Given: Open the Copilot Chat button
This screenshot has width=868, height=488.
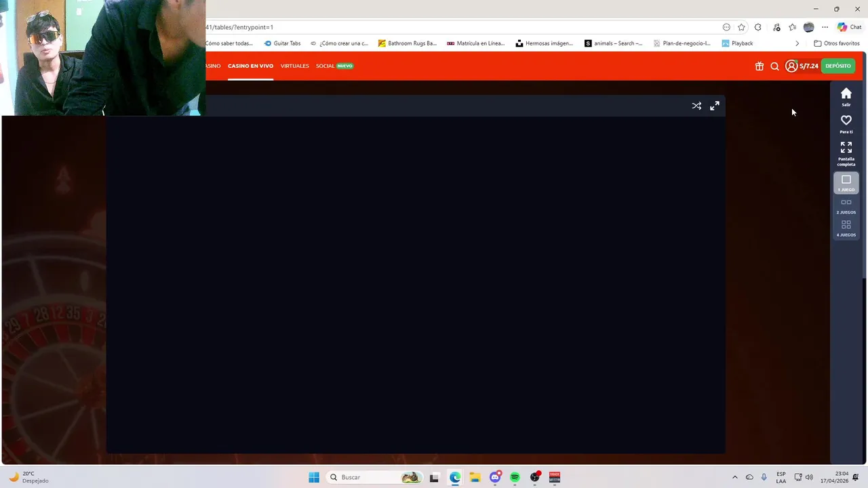Looking at the screenshot, I should pyautogui.click(x=849, y=27).
